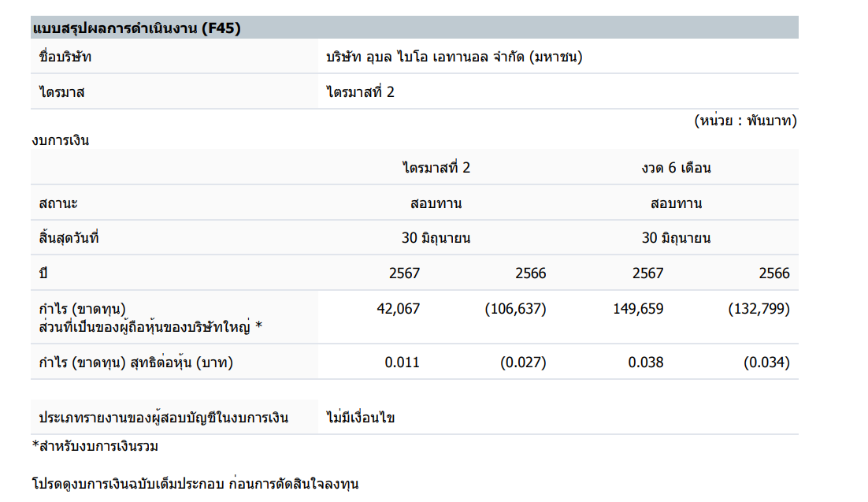Click the ไตรมาสที่ 2 column header in table
Image resolution: width=868 pixels, height=502 pixels.
436,167
